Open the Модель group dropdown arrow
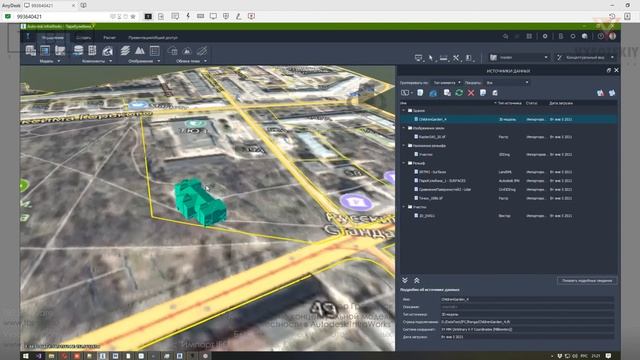Viewport: 640px width, 360px height. [59, 61]
